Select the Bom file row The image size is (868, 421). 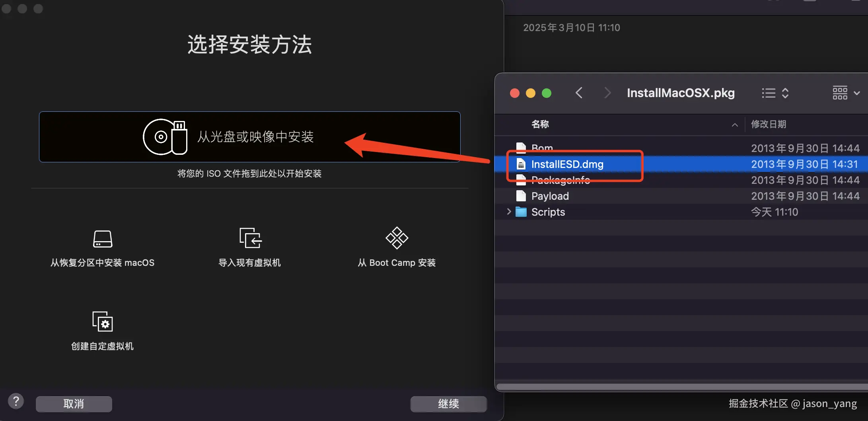[x=681, y=148]
